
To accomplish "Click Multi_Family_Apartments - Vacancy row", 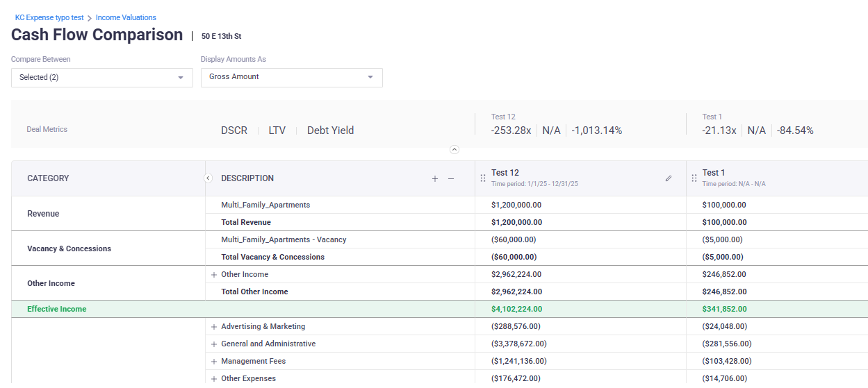I will 284,240.
